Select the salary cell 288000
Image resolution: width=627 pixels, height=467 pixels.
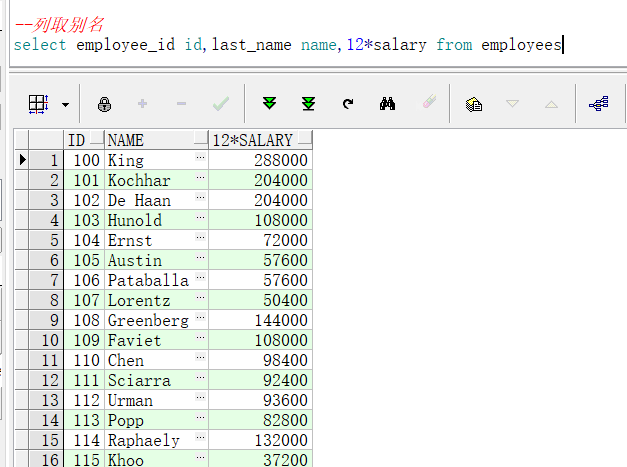point(260,160)
